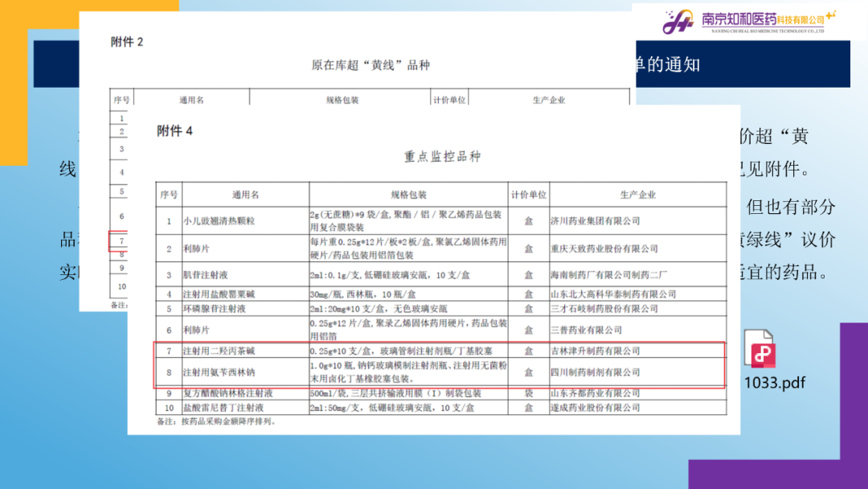This screenshot has width=868, height=489.
Task: Select drug name 注射用氨苄西林钠
Action: coord(219,372)
